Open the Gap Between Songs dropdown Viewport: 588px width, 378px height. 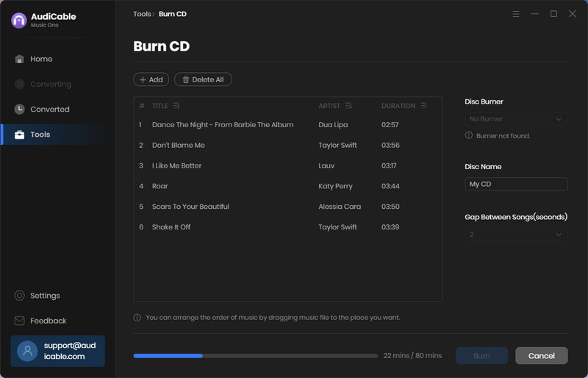[x=516, y=235]
